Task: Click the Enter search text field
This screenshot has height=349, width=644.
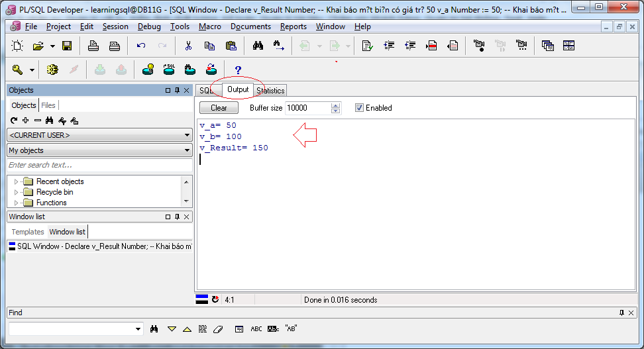Action: point(100,165)
